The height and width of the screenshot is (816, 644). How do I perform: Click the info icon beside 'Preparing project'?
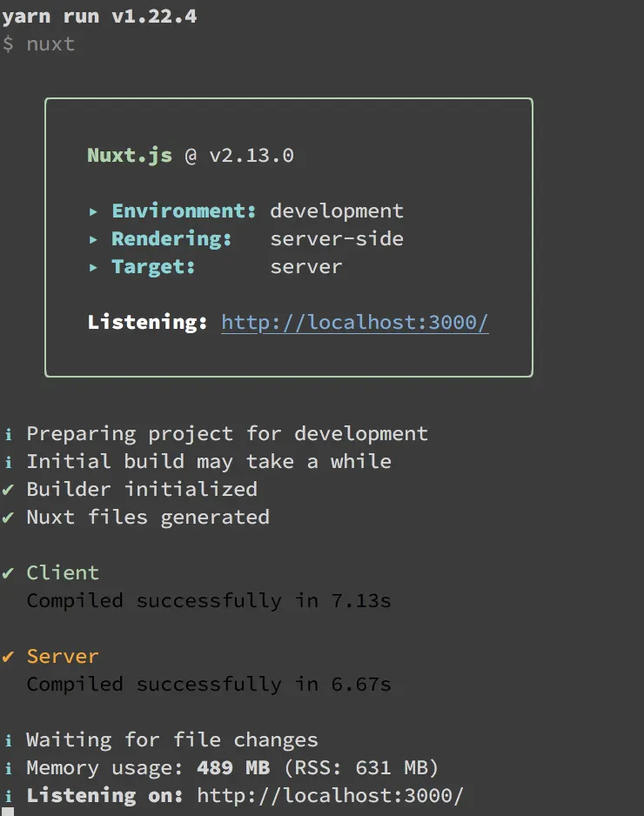coord(8,433)
